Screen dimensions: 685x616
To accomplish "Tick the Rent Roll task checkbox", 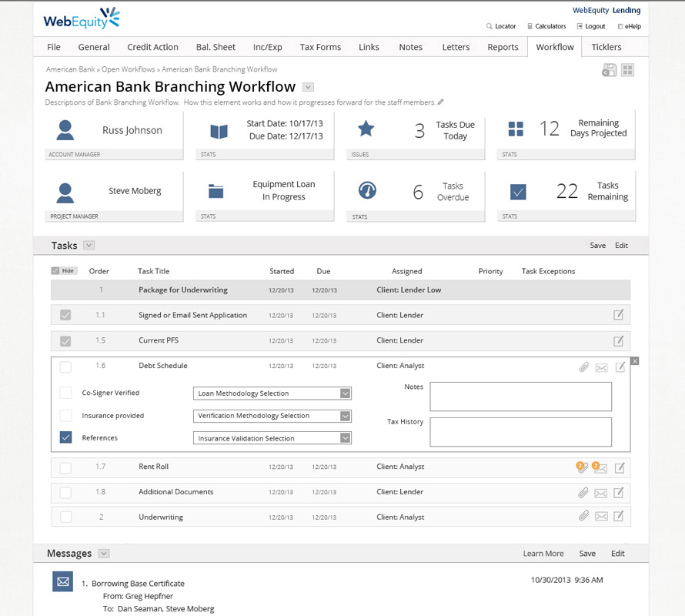I will click(66, 467).
